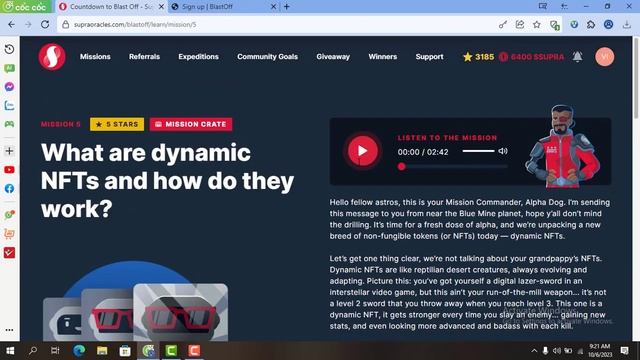Go back in browser history
This screenshot has width=640, height=360.
point(11,24)
